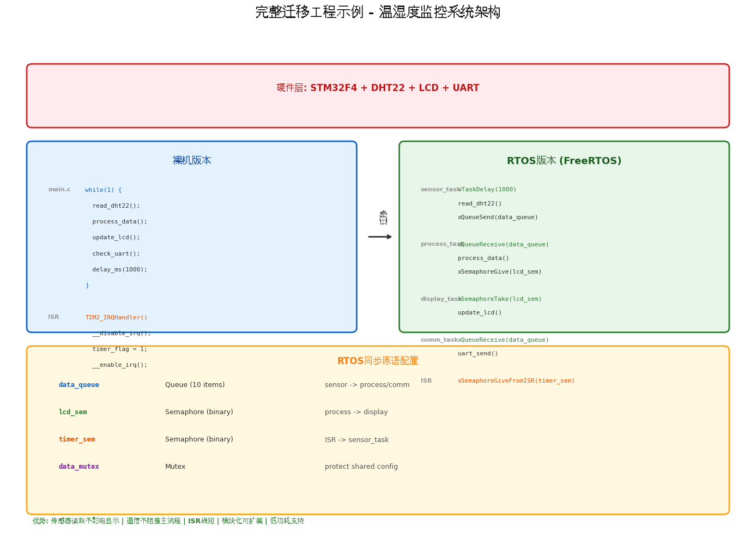This screenshot has width=756, height=538.
Task: Click the "裸机版本" panel heading
Action: pyautogui.click(x=192, y=160)
